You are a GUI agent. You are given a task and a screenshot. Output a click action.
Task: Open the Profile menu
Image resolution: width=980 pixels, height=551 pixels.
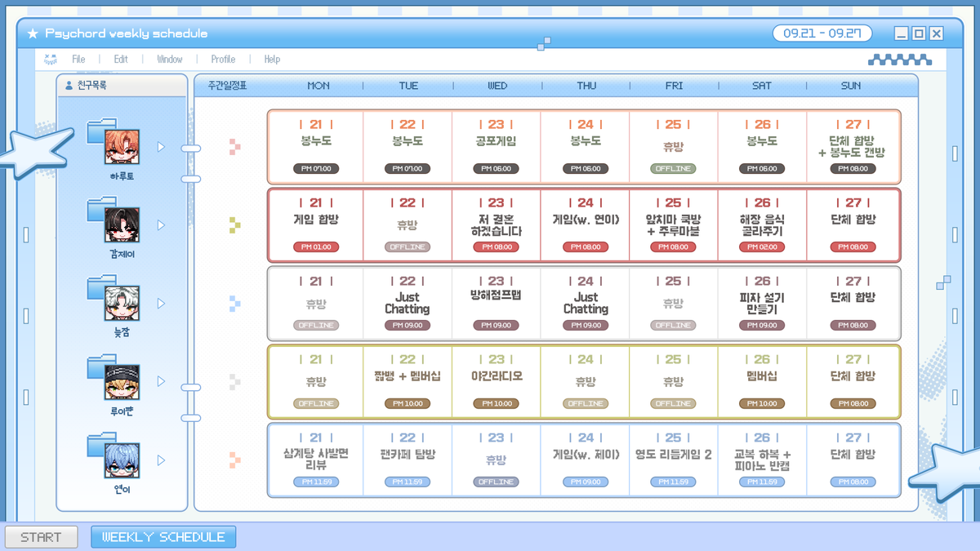[223, 59]
